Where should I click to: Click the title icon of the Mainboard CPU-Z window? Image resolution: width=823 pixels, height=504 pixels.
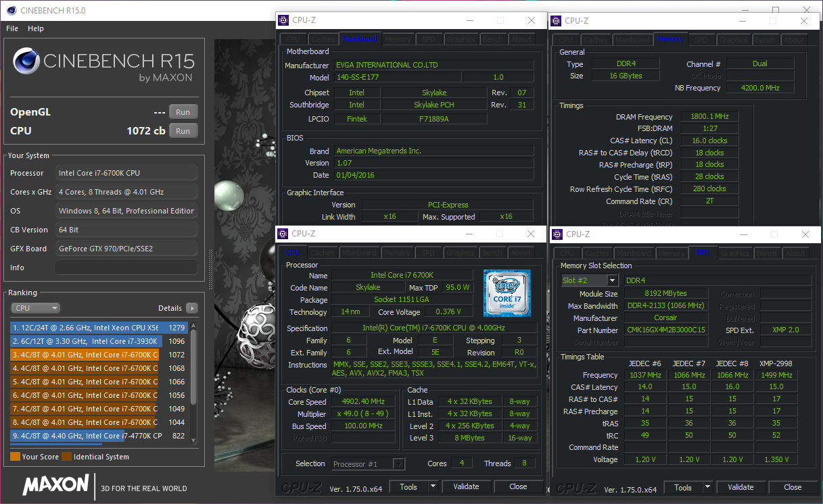283,20
